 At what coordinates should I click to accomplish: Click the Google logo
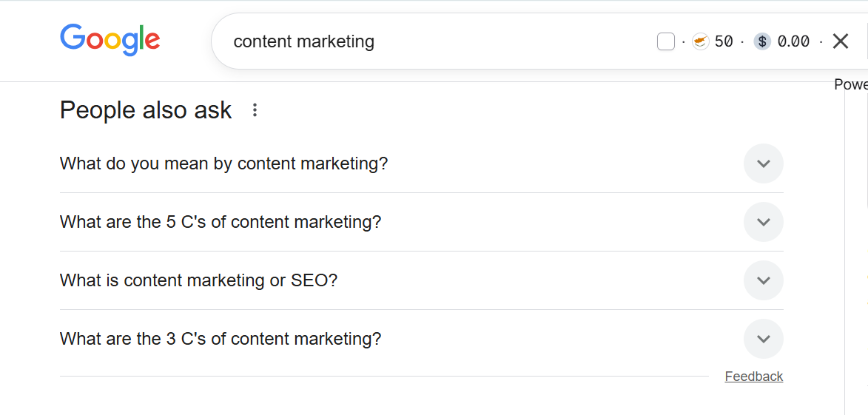[x=110, y=40]
